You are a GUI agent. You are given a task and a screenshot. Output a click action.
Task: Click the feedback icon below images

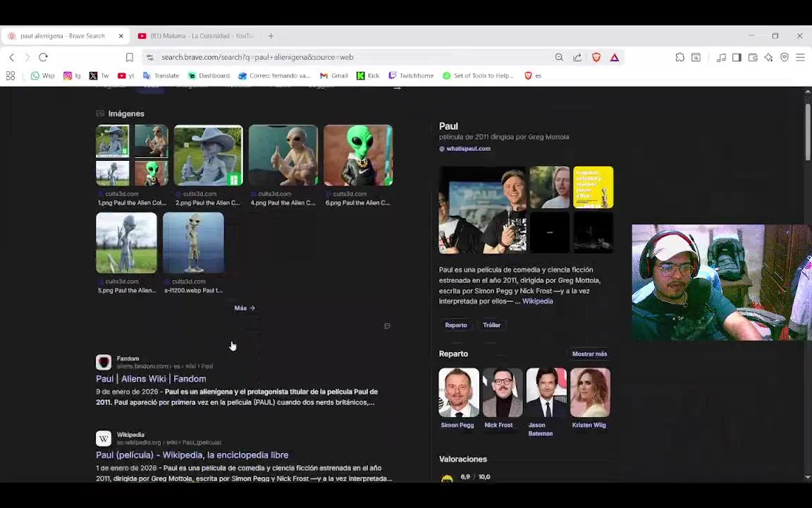pos(387,326)
